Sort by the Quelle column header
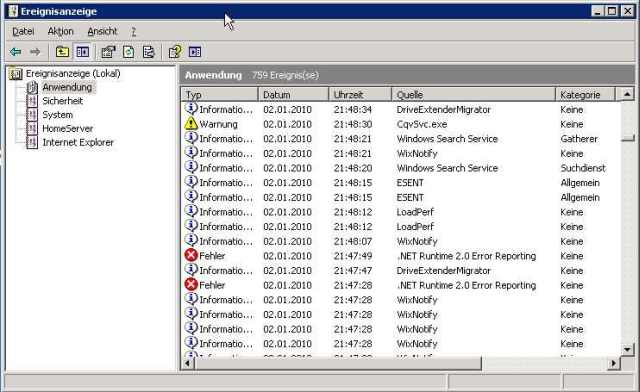 click(473, 95)
